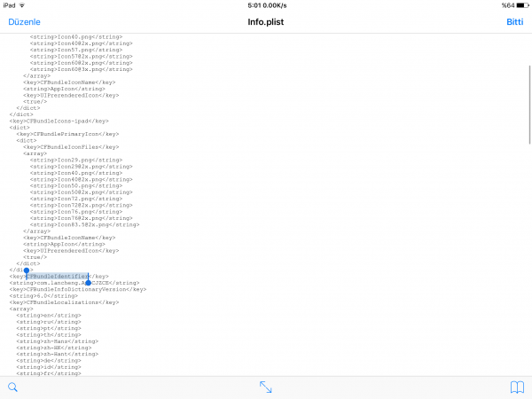Screen dimensions: 532x399
Task: Tap the Wi-Fi icon in status bar
Action: (x=22, y=5)
